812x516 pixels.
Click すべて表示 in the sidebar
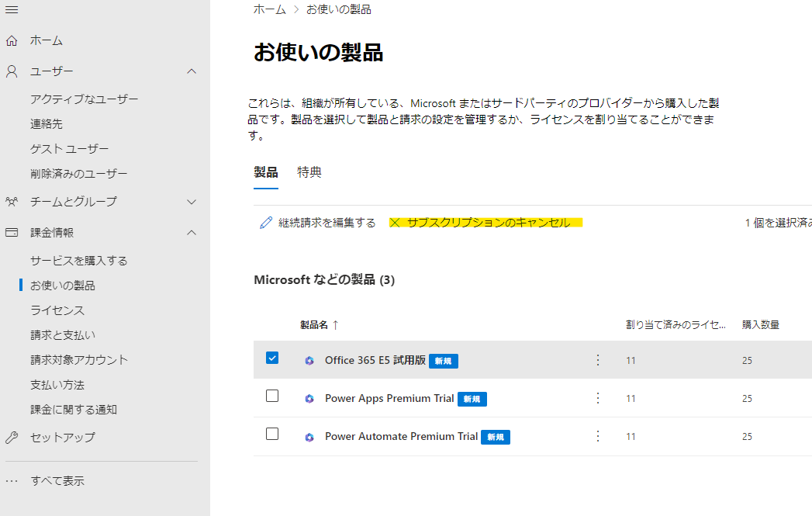point(57,481)
